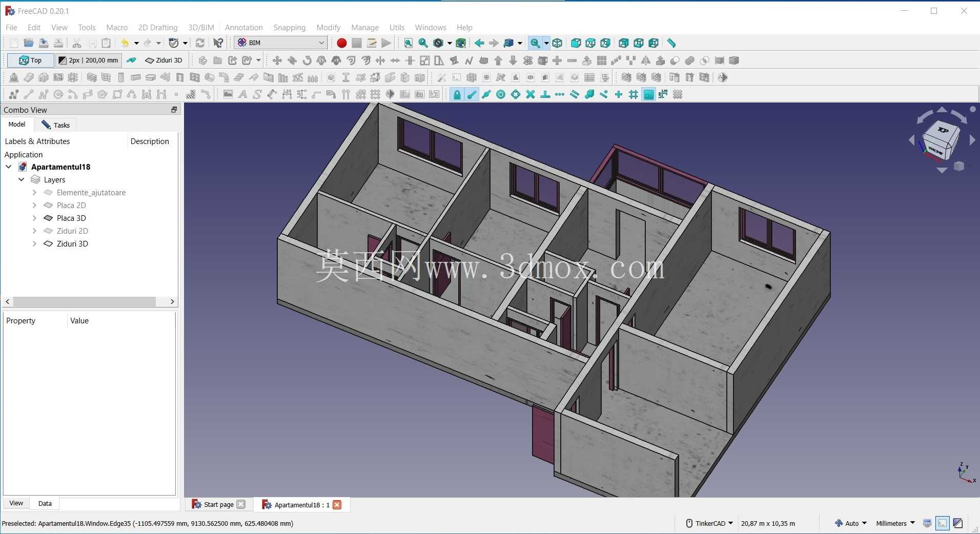This screenshot has height=534, width=980.
Task: Close the Apartamentul18 : 1 document tab
Action: (337, 505)
